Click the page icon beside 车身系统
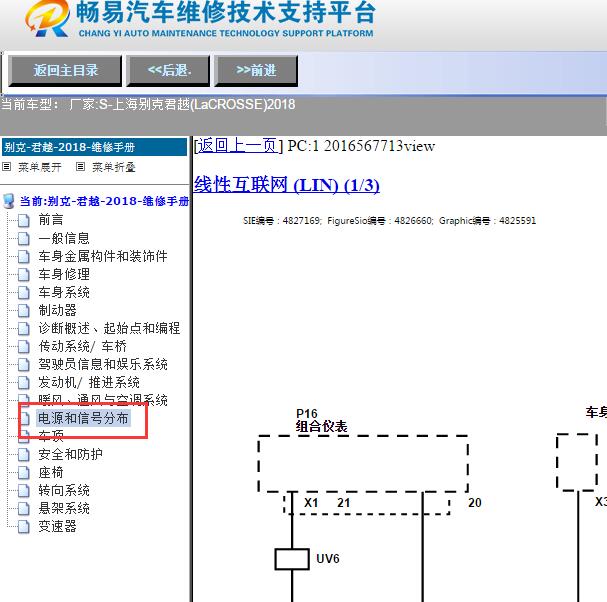The image size is (607, 602). point(24,292)
